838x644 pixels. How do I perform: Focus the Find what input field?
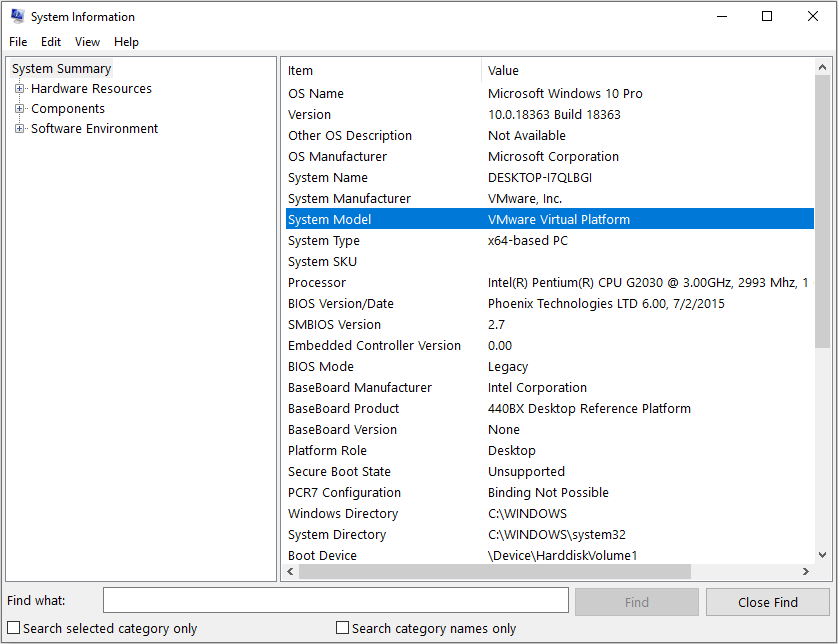pyautogui.click(x=336, y=600)
